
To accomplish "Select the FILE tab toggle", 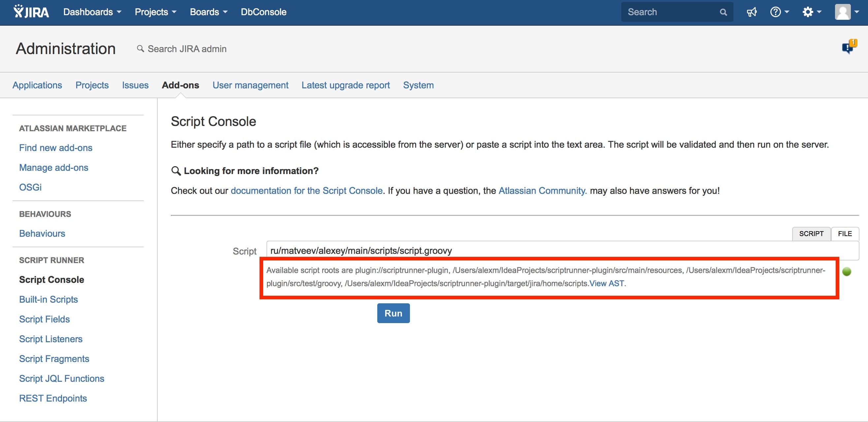I will tap(845, 234).
